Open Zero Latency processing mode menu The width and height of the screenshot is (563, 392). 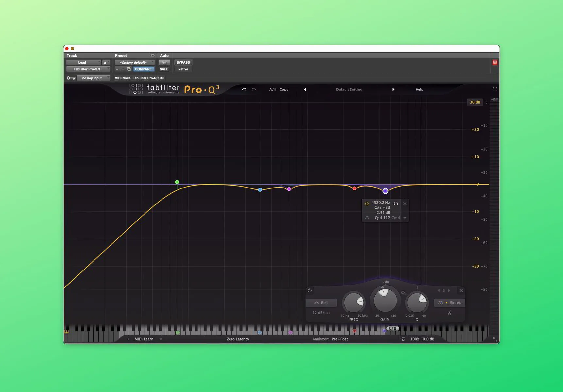tap(238, 339)
